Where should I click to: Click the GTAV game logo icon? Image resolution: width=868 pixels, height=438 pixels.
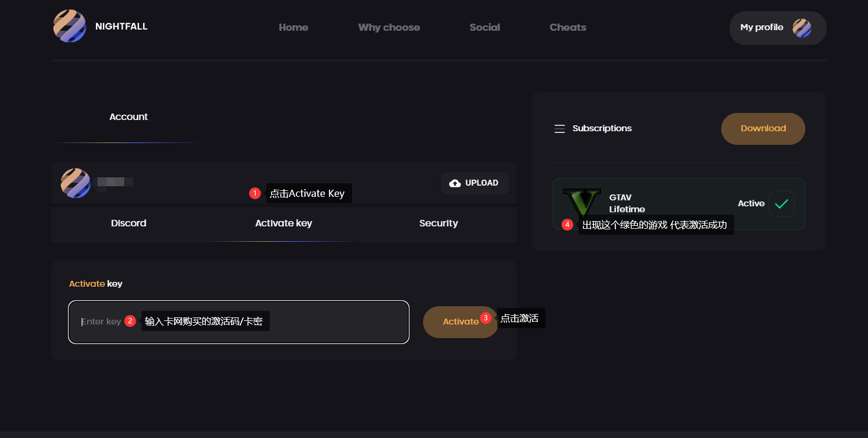582,204
